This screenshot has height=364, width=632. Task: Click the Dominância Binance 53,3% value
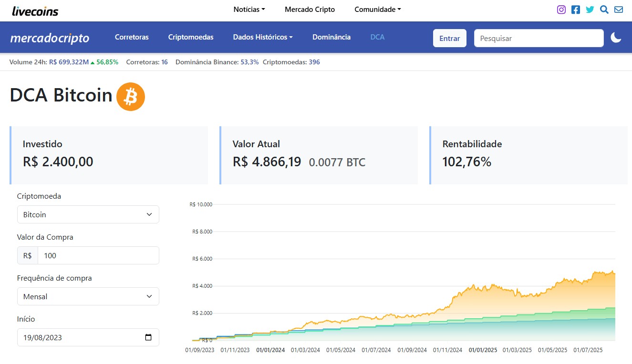tap(249, 62)
